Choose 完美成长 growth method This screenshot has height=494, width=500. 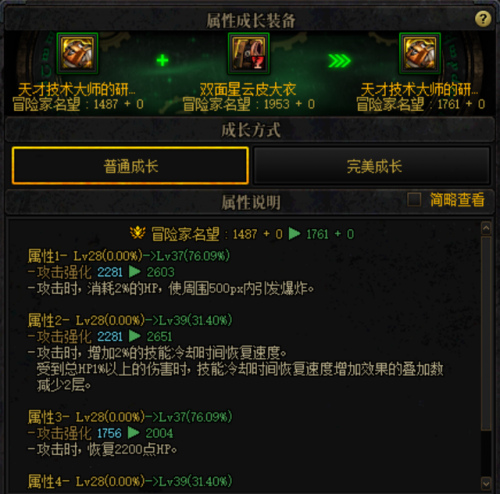tap(372, 166)
